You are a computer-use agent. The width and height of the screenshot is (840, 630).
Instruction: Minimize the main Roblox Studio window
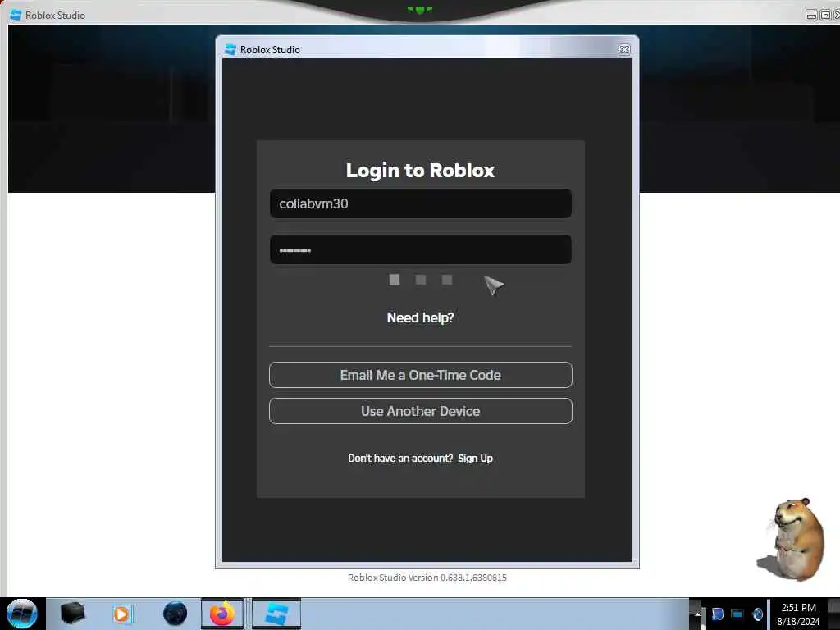tap(811, 15)
